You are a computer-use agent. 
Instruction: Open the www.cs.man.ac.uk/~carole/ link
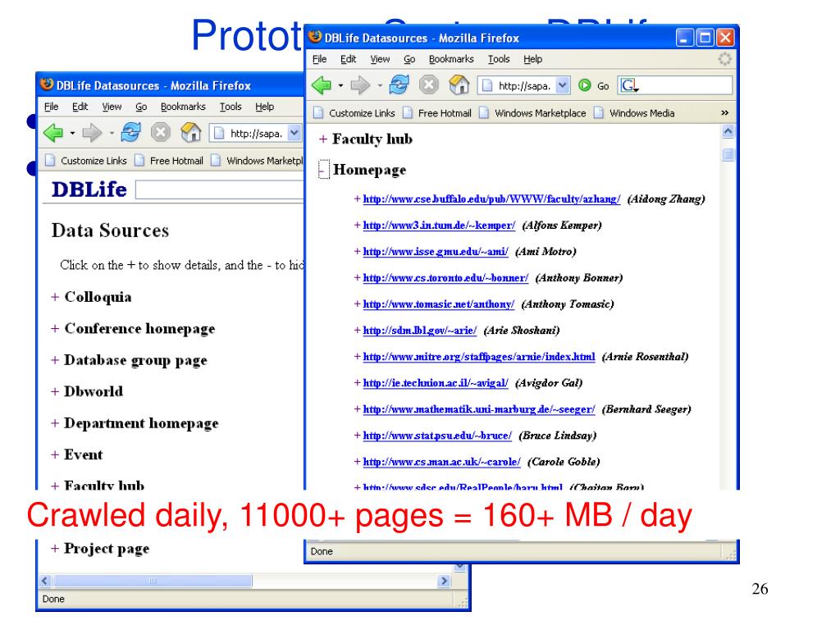(441, 461)
